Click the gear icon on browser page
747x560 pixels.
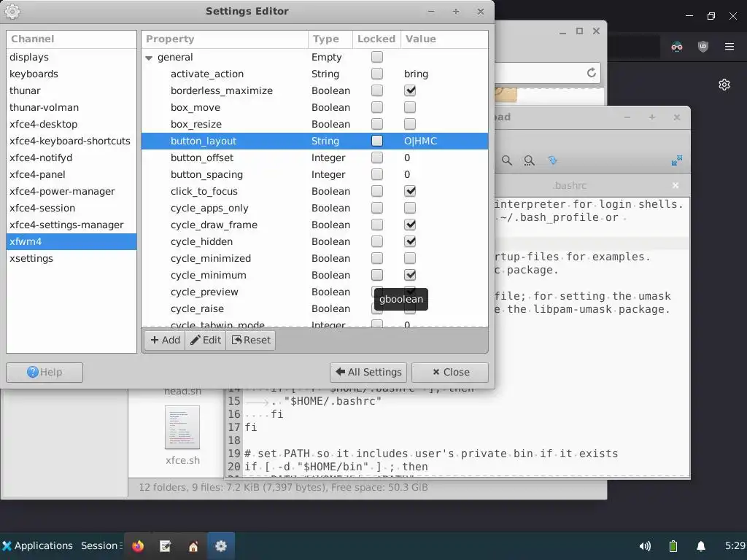click(x=724, y=85)
